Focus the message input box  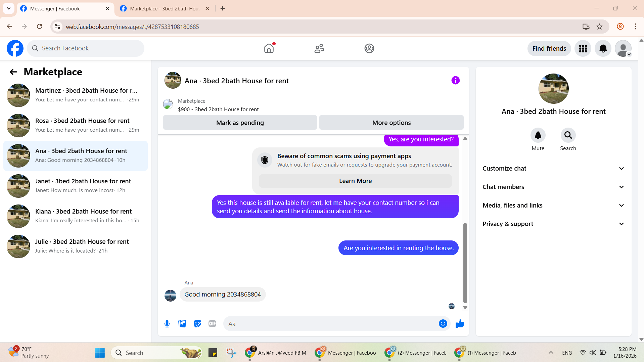tap(331, 324)
